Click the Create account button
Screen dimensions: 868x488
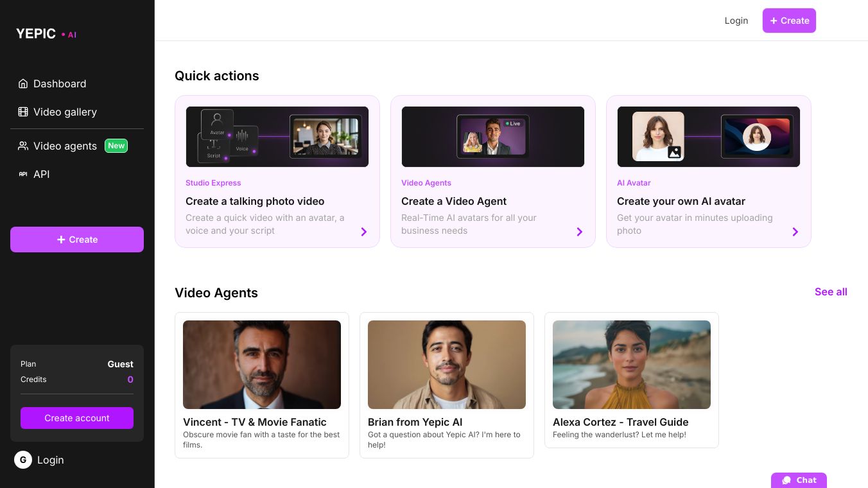click(x=77, y=418)
